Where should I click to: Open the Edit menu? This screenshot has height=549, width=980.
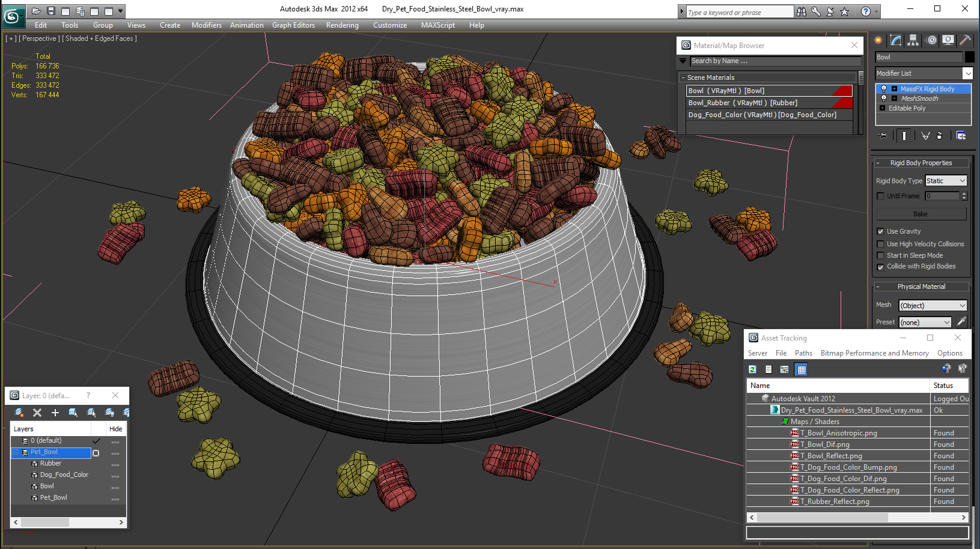(x=41, y=25)
